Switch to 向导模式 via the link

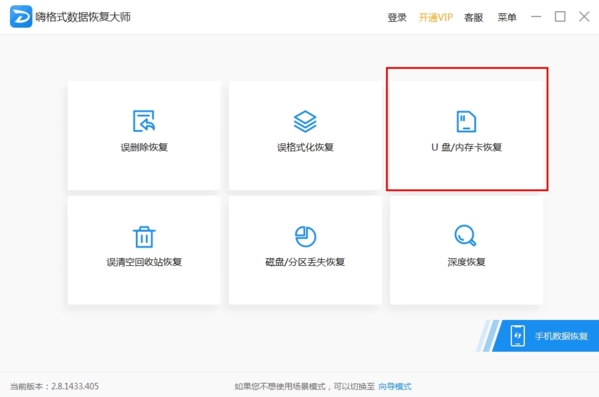[395, 387]
